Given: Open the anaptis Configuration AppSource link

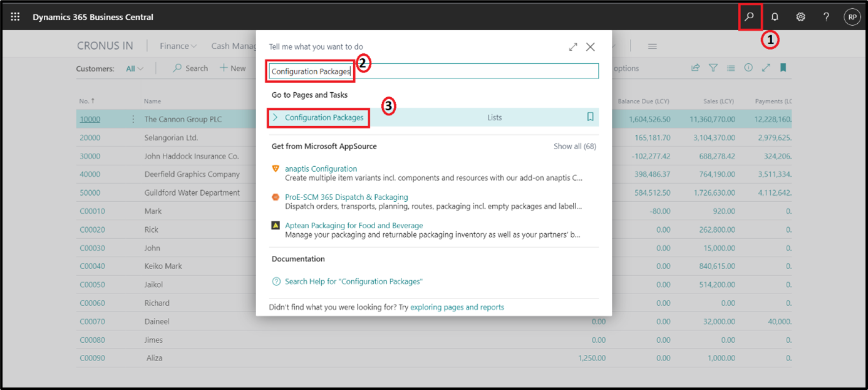Looking at the screenshot, I should (321, 169).
